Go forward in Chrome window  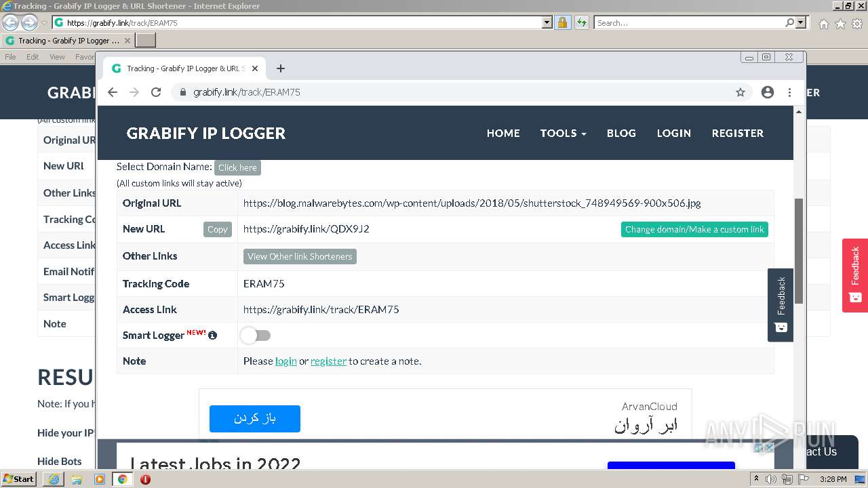point(134,92)
